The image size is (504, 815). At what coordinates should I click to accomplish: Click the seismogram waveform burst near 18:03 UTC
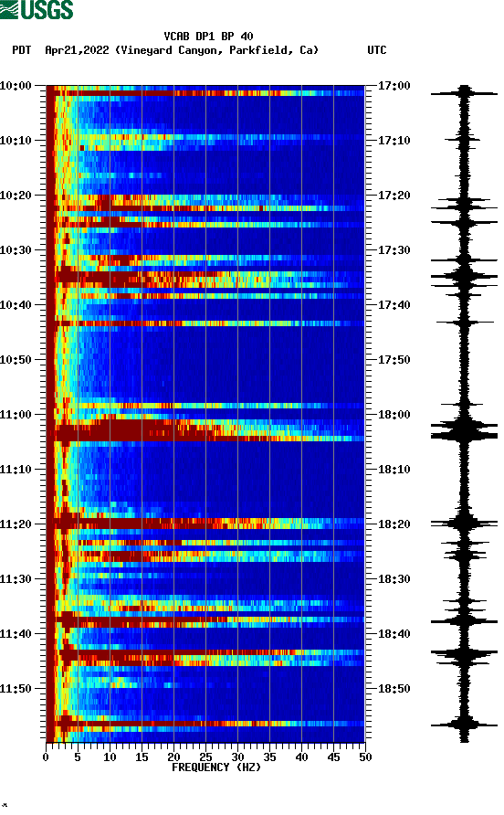pyautogui.click(x=464, y=431)
